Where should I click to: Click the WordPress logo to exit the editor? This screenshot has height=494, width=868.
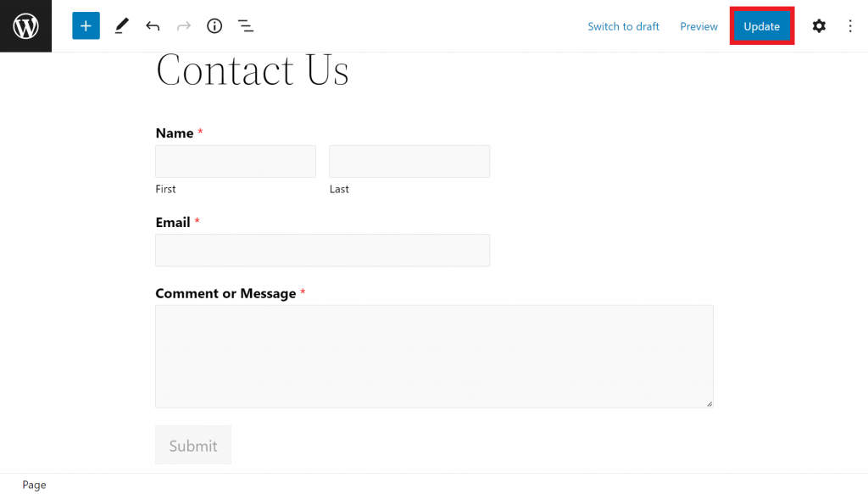tap(25, 25)
